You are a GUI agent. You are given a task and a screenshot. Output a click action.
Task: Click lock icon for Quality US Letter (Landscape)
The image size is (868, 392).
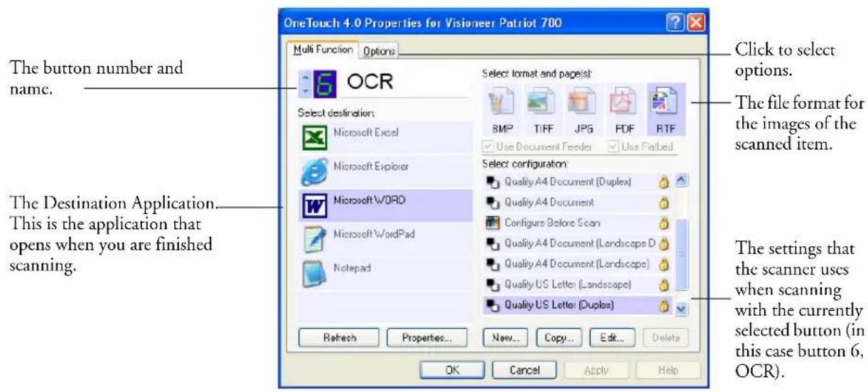pos(665,287)
